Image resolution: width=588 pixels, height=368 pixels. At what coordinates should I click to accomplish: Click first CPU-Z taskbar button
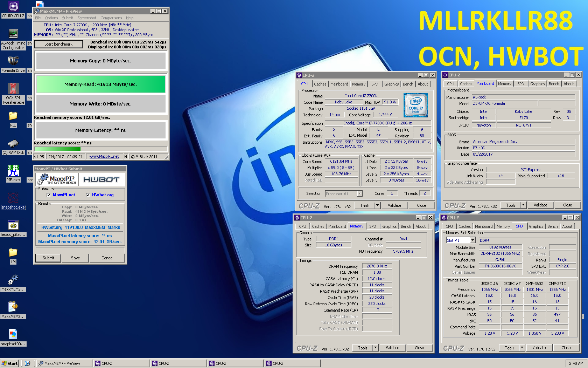pos(121,363)
